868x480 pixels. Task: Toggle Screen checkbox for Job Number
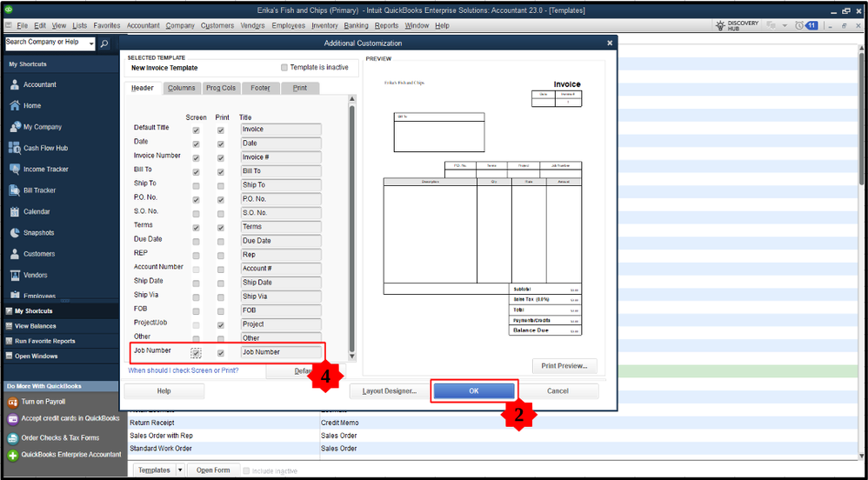pos(196,353)
